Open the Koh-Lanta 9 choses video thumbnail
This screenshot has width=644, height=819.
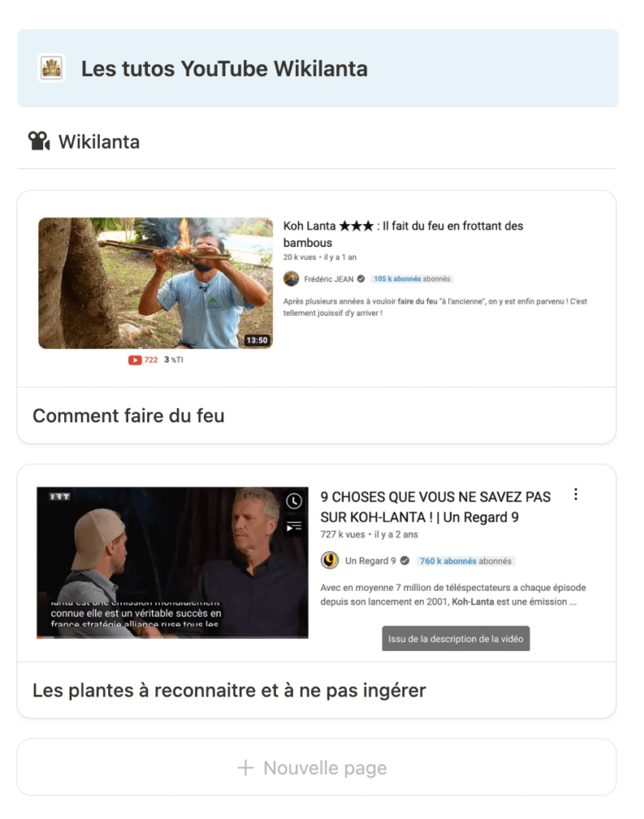[172, 562]
